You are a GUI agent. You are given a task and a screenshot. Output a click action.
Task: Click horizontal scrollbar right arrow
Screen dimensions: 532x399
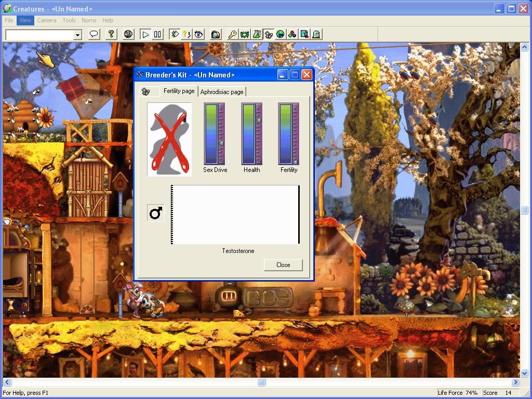516,382
